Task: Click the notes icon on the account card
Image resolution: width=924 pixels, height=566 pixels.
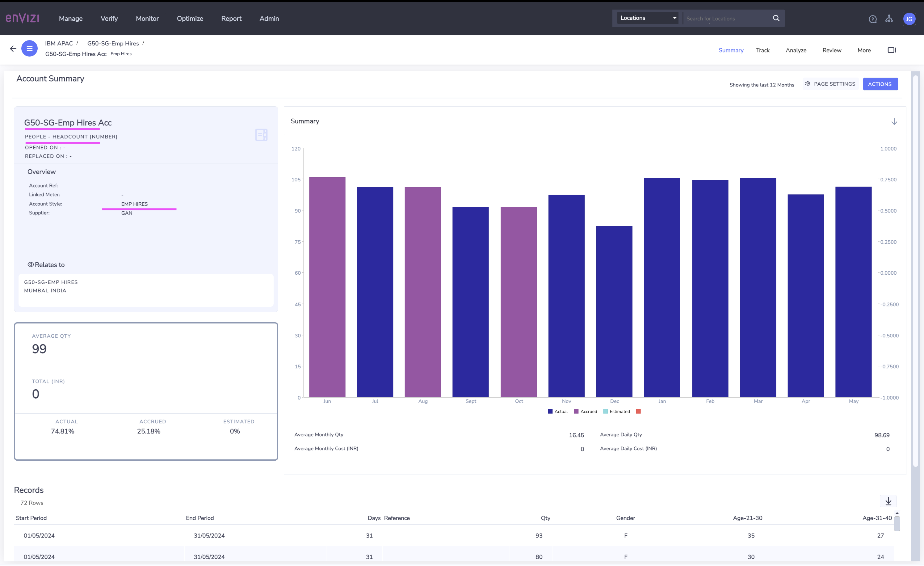Action: pos(261,135)
